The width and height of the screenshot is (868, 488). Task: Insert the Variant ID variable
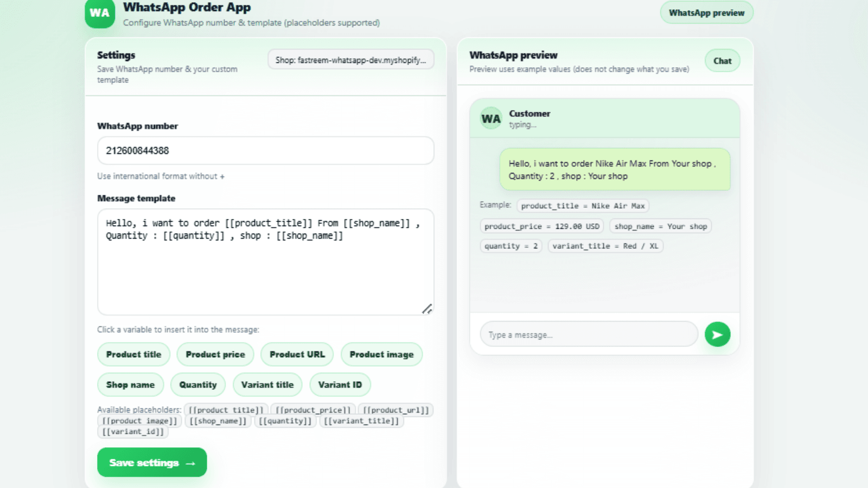pyautogui.click(x=340, y=384)
